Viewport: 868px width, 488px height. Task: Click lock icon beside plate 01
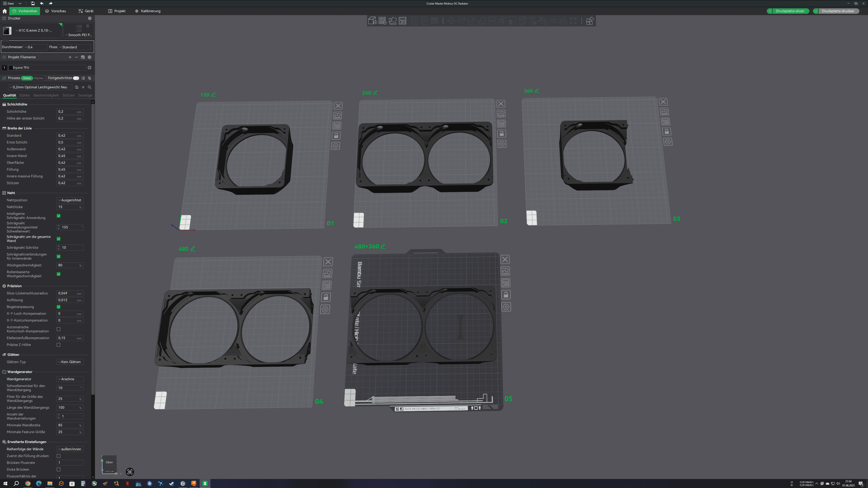pyautogui.click(x=336, y=136)
